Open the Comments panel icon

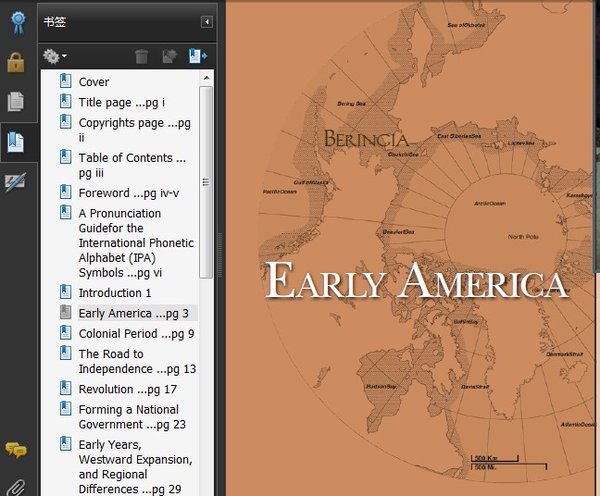coord(16,450)
